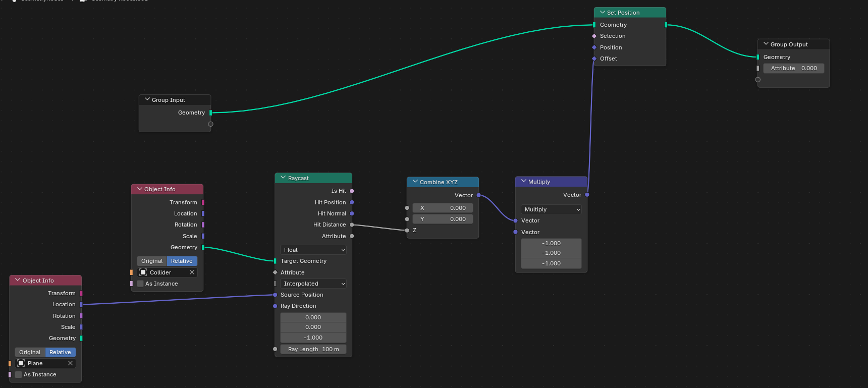Open the Multiply operation dropdown
The height and width of the screenshot is (388, 868).
(551, 209)
